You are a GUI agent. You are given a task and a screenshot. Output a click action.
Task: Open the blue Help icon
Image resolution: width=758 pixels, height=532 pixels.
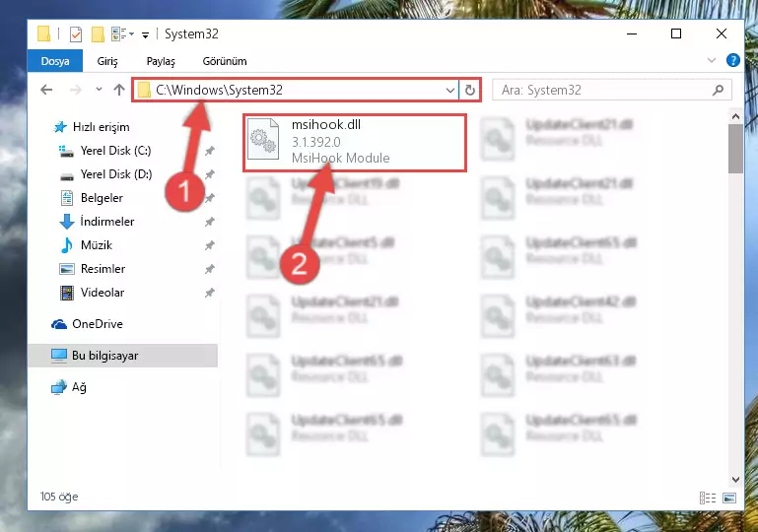click(732, 60)
